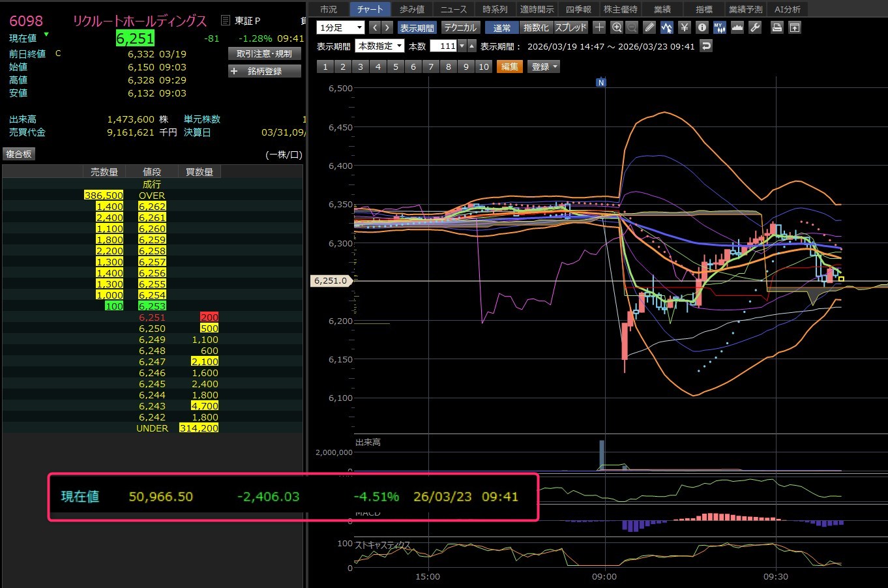This screenshot has width=888, height=588.
Task: Click the zoom-in magnifier chart icon
Action: click(x=617, y=27)
